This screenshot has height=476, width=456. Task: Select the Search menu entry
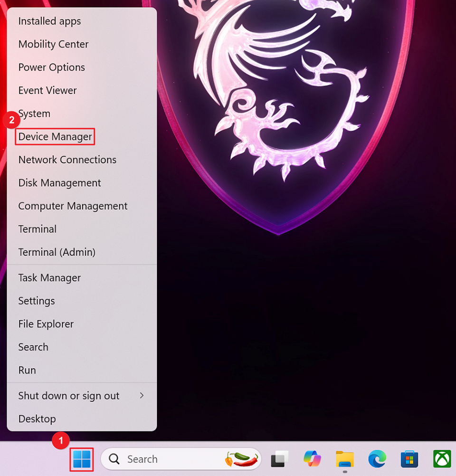[x=82, y=347]
